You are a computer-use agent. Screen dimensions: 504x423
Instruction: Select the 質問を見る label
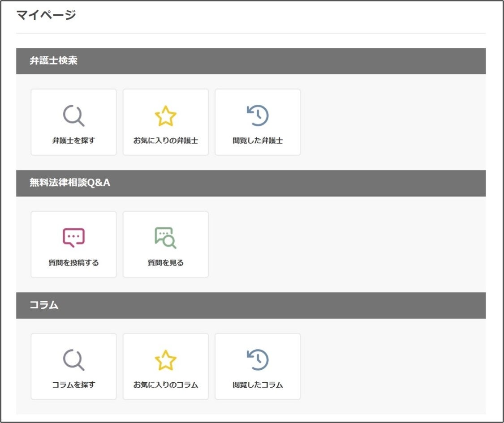[165, 262]
